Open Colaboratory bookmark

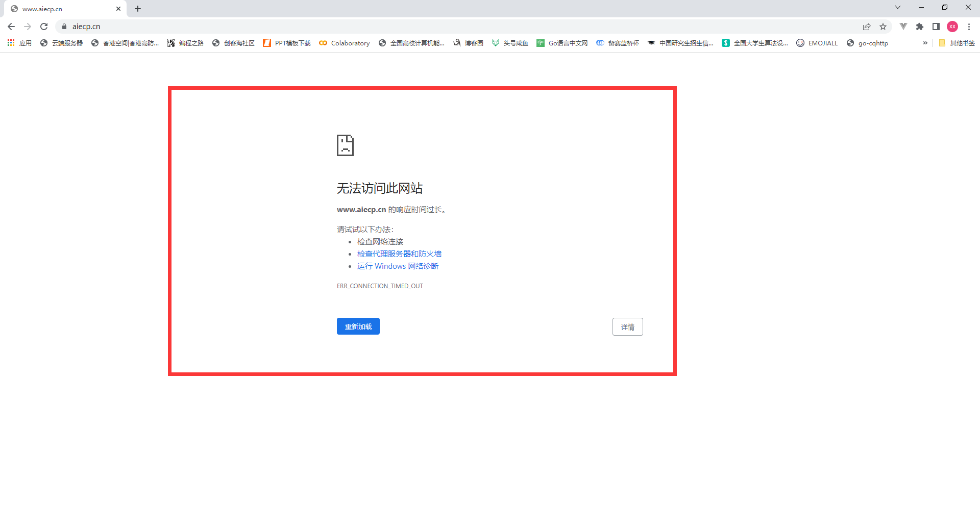345,43
